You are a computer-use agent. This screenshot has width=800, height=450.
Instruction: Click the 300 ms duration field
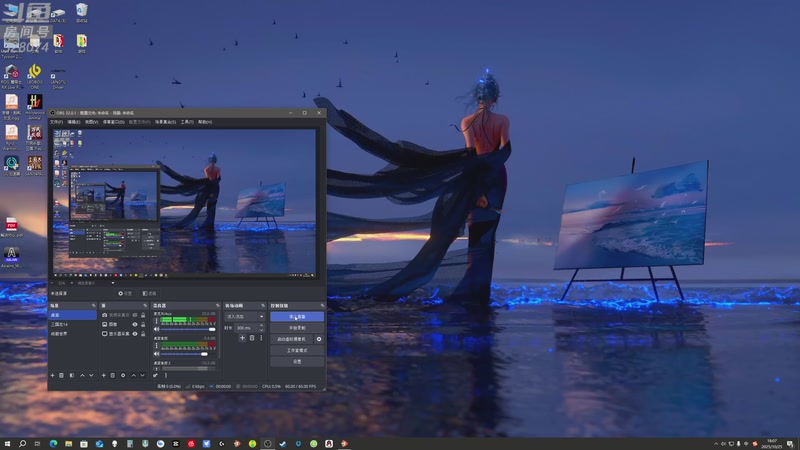click(x=246, y=328)
